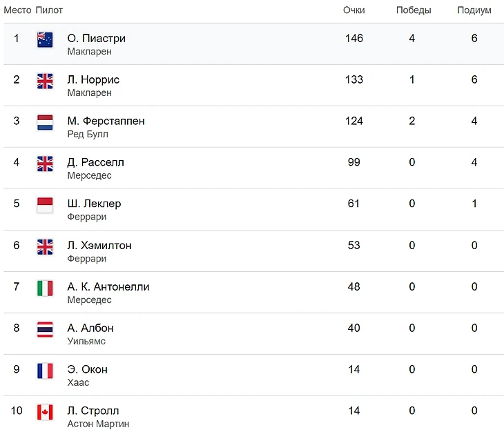Sort by the Очки column header
Image resolution: width=504 pixels, height=432 pixels.
pos(353,10)
